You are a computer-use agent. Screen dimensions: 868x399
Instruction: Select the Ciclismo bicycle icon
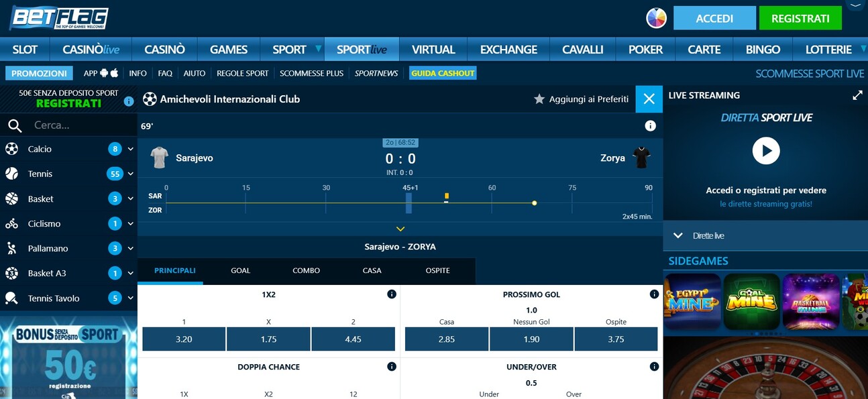[x=11, y=223]
